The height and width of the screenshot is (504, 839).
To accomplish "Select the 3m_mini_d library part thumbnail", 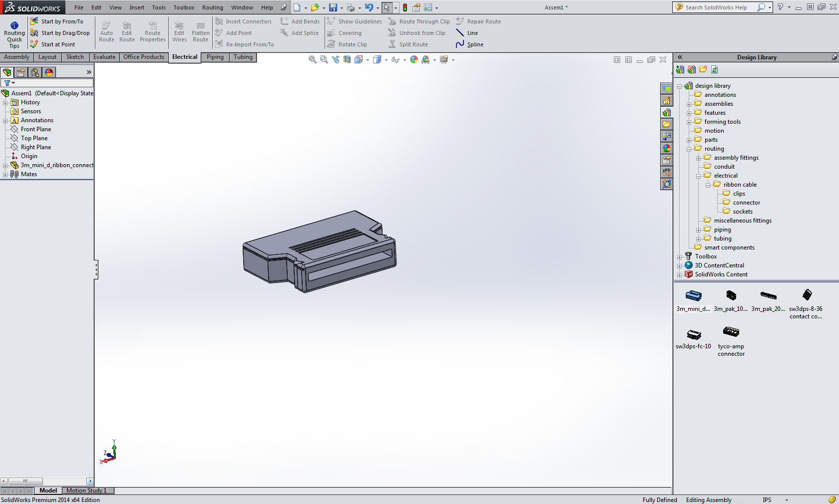I will pyautogui.click(x=693, y=300).
